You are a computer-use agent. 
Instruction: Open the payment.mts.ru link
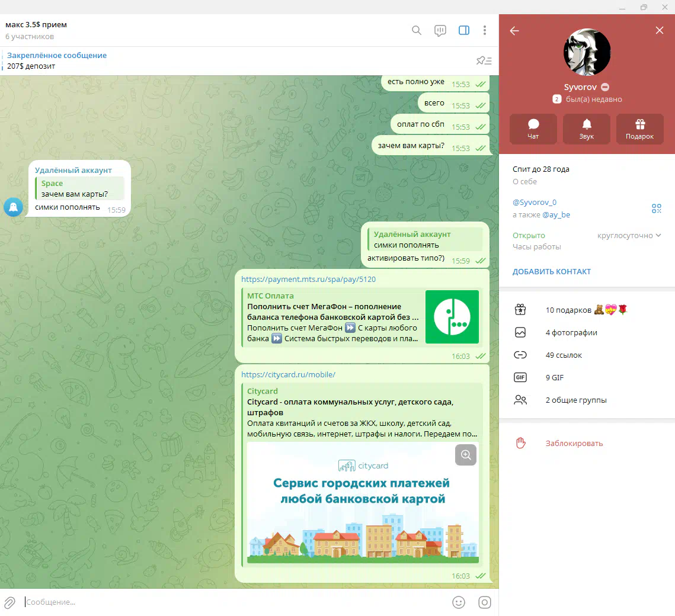[308, 279]
